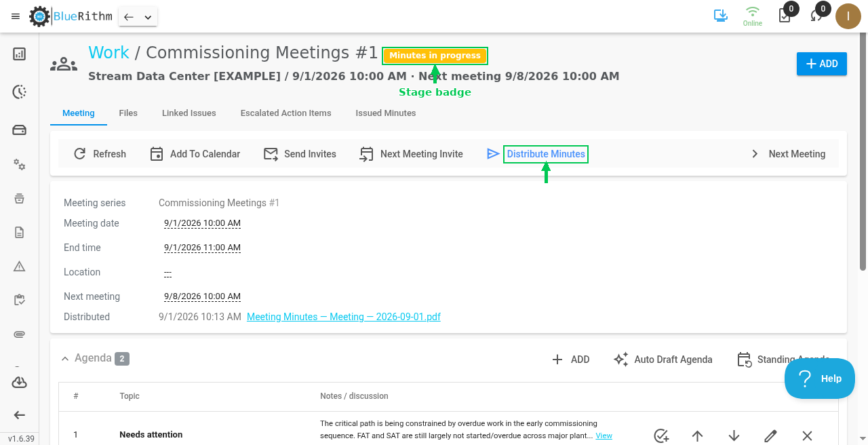Viewport: 868px width, 445px height.
Task: Go to Next Meeting
Action: coord(788,154)
